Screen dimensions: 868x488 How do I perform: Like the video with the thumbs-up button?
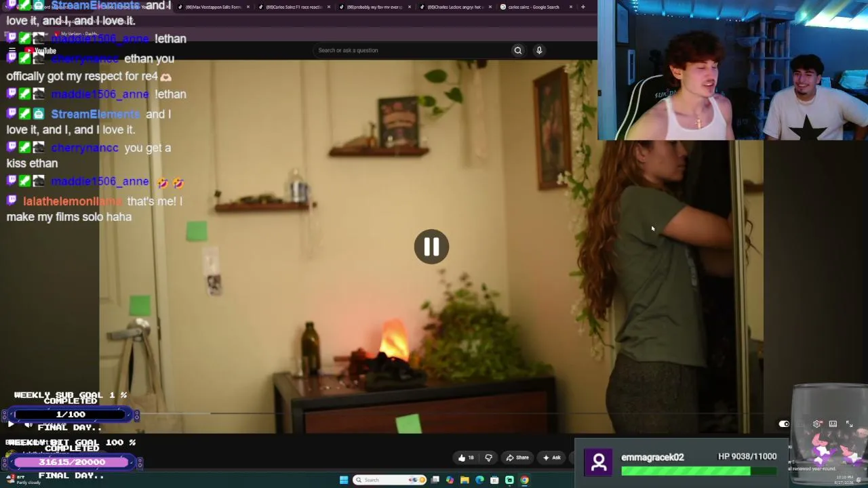(466, 457)
